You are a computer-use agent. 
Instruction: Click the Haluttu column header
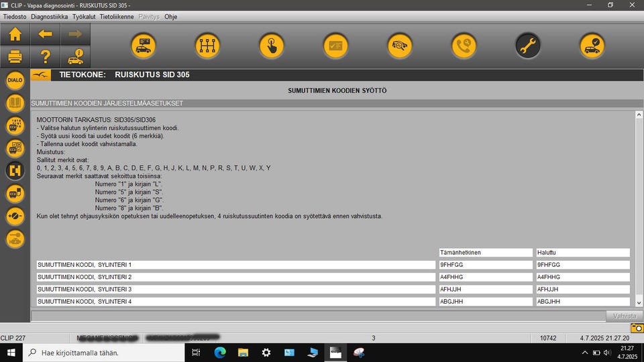(583, 253)
